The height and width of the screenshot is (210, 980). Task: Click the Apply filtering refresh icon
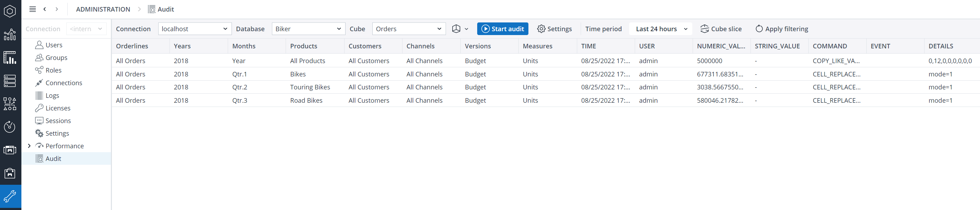[759, 29]
